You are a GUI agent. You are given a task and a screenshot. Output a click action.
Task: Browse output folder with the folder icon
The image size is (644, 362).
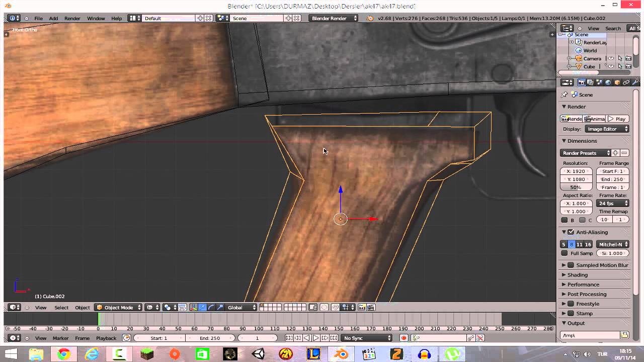(624, 335)
